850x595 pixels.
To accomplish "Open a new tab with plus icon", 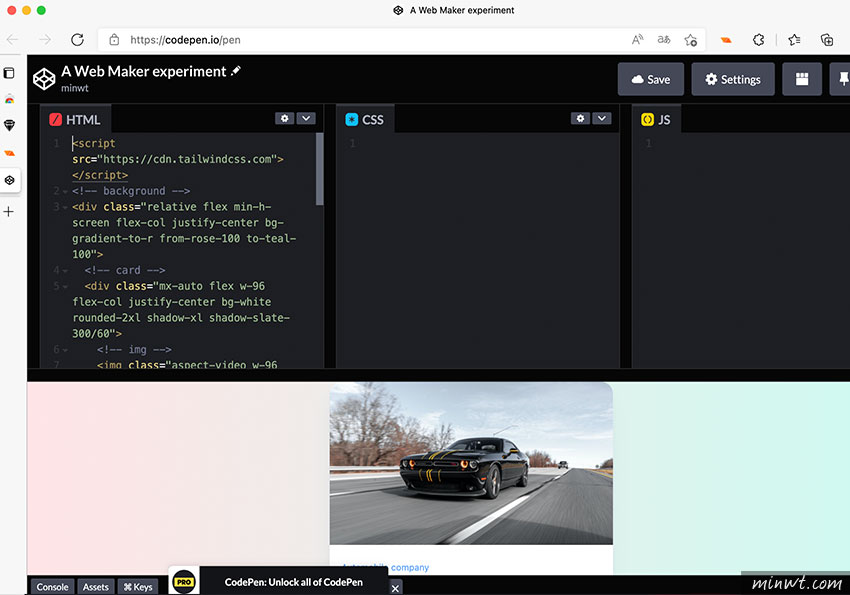I will coord(9,211).
